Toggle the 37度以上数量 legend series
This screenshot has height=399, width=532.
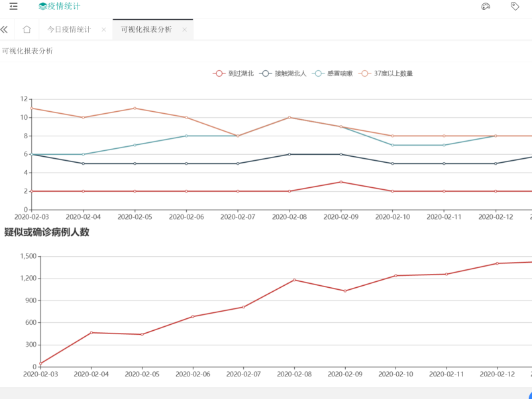coord(386,73)
